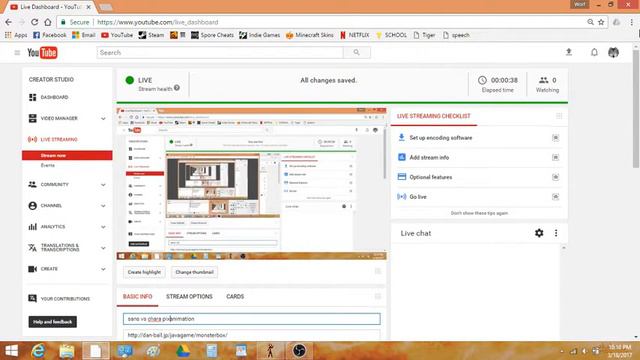The height and width of the screenshot is (360, 640).
Task: Click the YouTube search box
Action: pyautogui.click(x=220, y=52)
